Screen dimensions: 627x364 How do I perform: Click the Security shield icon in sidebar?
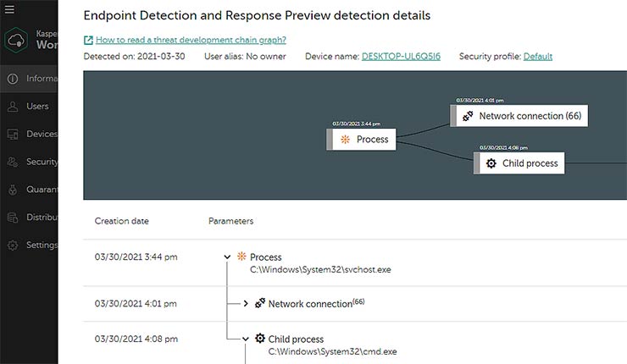pyautogui.click(x=13, y=162)
